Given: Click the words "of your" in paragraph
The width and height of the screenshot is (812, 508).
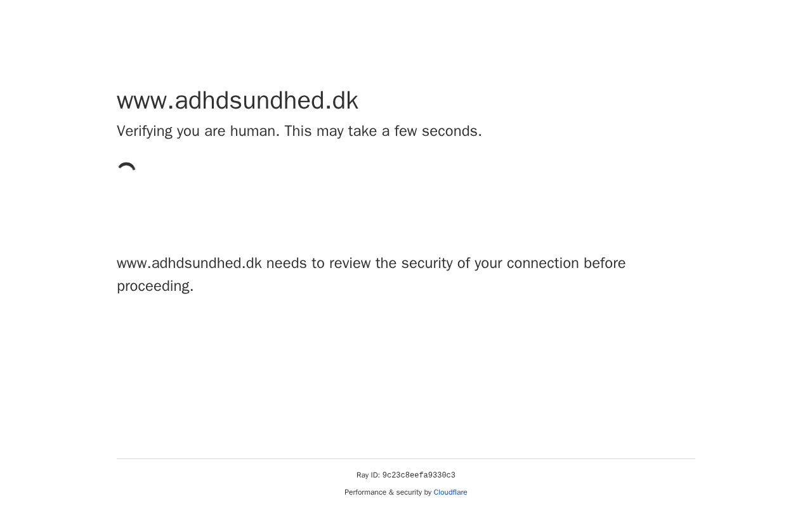Looking at the screenshot, I should click(479, 264).
